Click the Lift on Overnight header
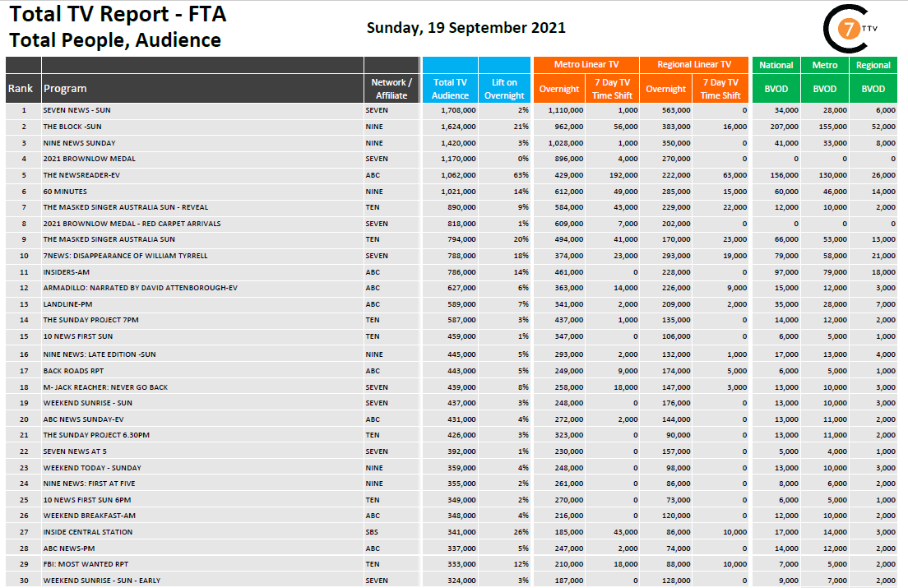Viewport: 908px width, 588px height. click(x=504, y=88)
